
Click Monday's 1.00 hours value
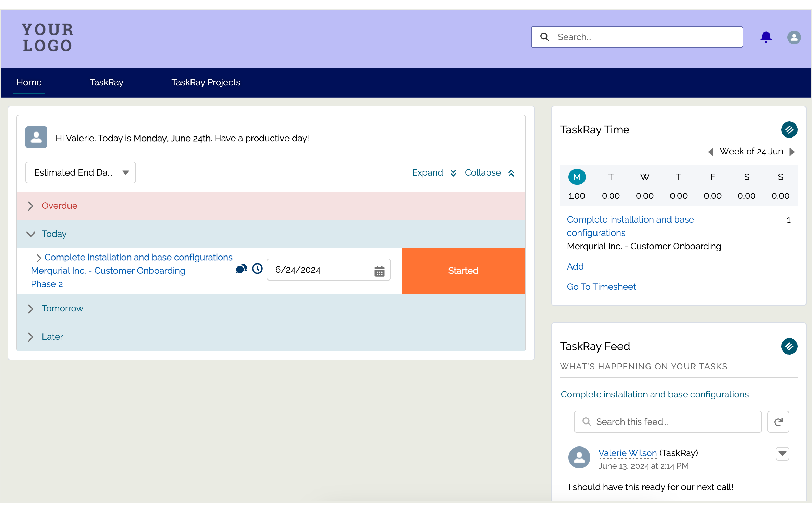pos(577,196)
